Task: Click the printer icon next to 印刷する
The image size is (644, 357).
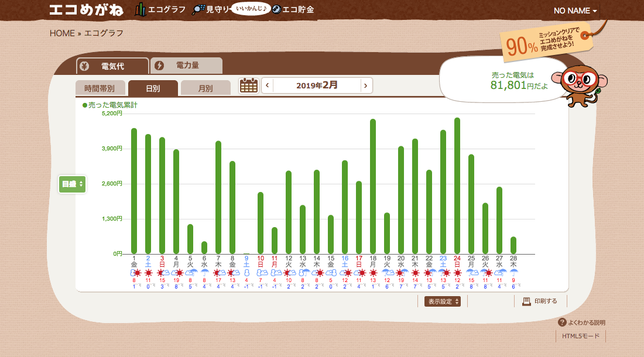Action: coord(526,301)
